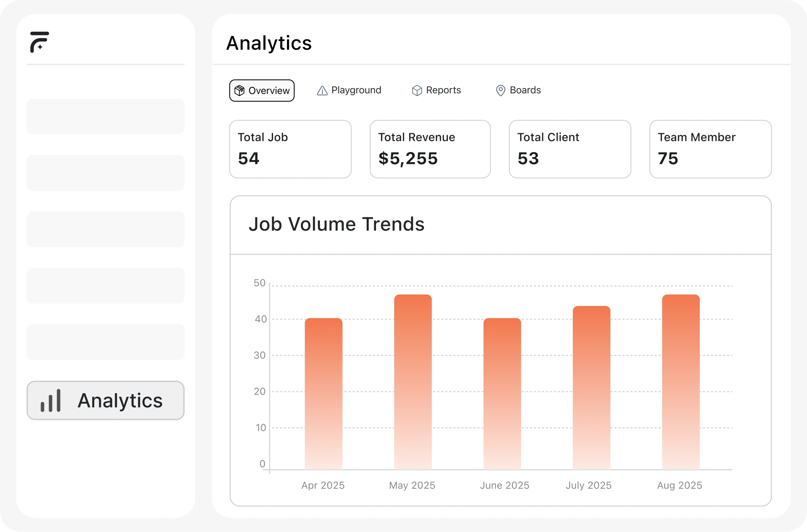Click the Playground triangle warning icon
The height and width of the screenshot is (532, 807).
[322, 91]
